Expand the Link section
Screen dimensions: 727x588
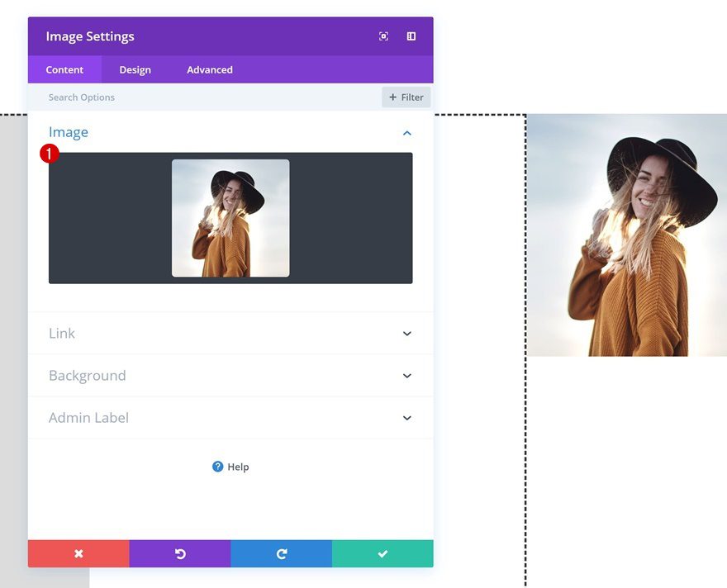pyautogui.click(x=406, y=333)
